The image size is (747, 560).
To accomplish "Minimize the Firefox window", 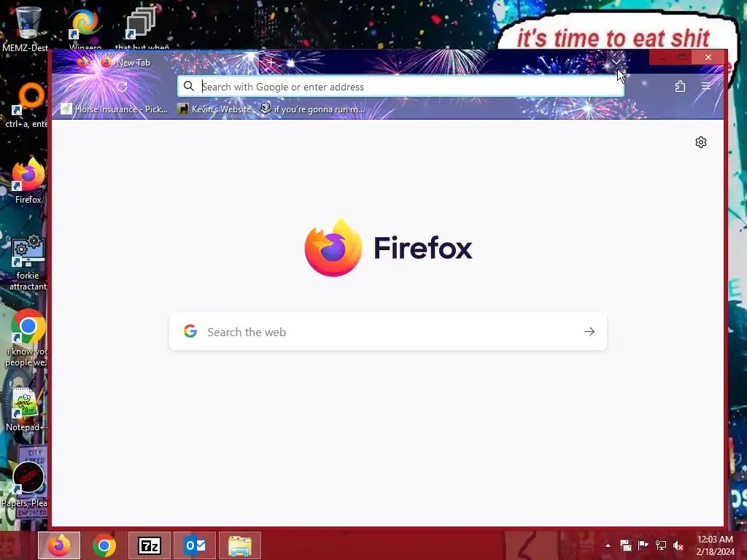I will tap(661, 57).
